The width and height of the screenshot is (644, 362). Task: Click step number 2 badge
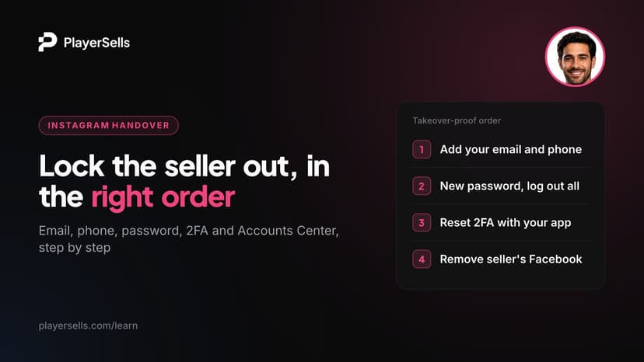[422, 186]
